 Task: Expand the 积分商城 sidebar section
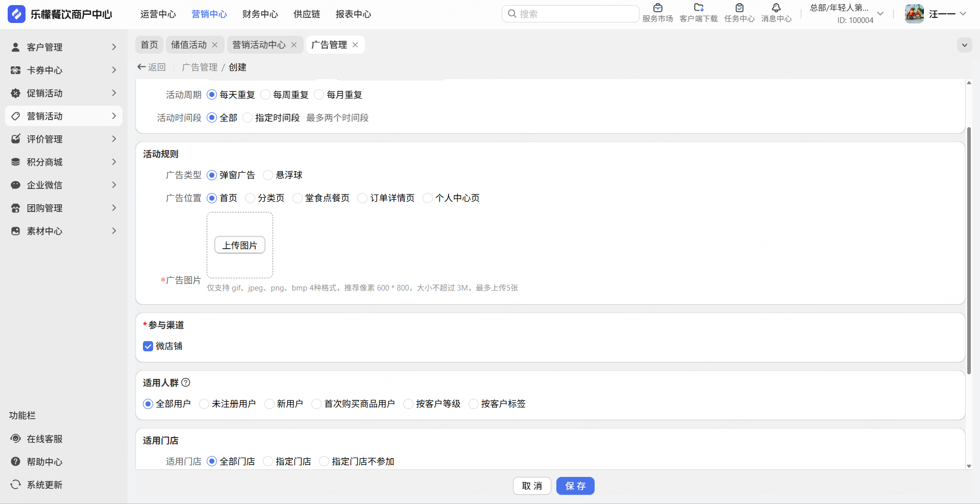(64, 162)
